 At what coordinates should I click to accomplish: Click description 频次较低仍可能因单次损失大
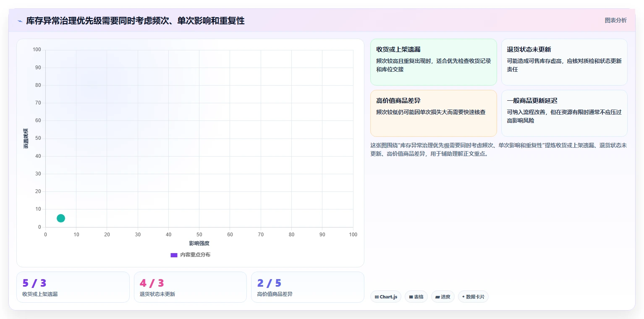coord(431,112)
